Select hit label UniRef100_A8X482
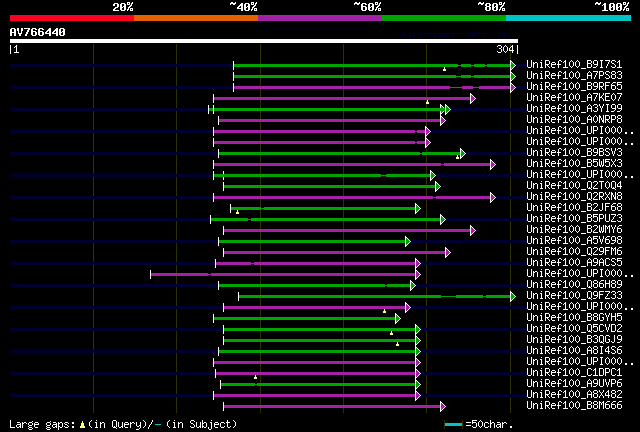The width and height of the screenshot is (640, 432). point(574,395)
